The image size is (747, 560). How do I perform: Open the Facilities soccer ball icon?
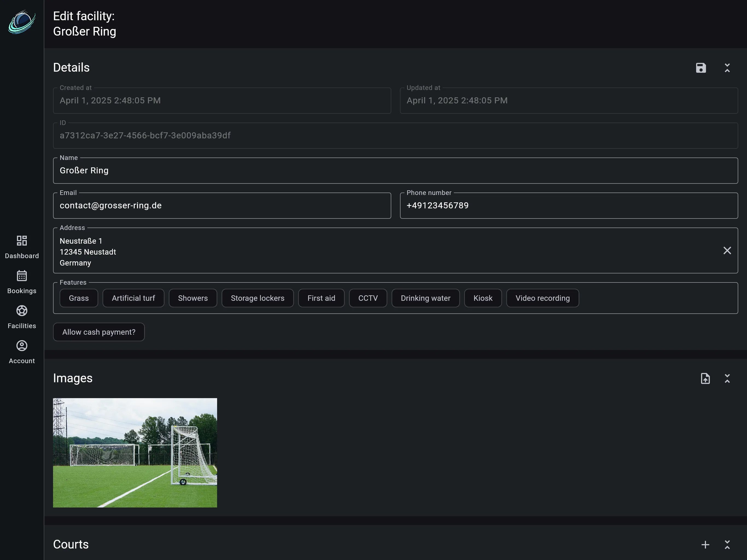point(22,311)
